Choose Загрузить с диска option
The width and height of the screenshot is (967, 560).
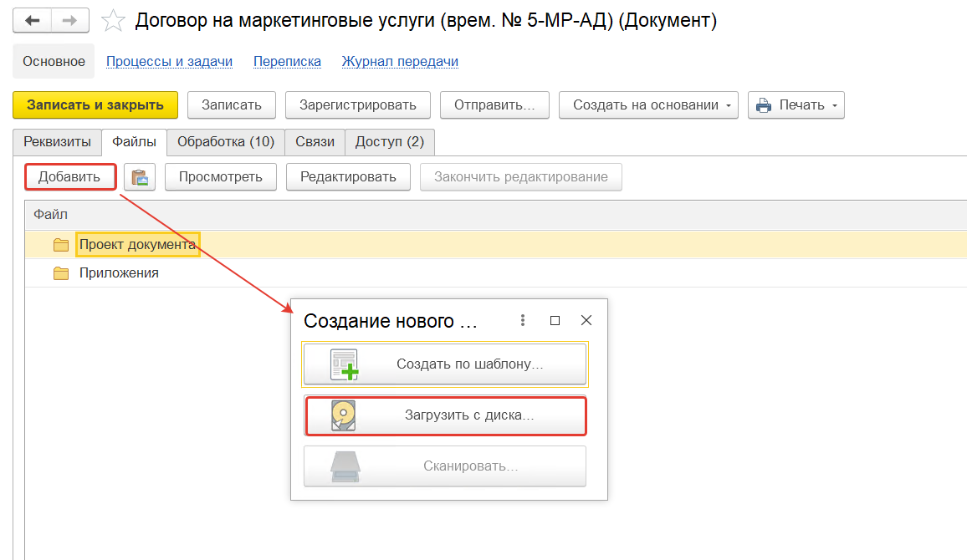tap(445, 415)
